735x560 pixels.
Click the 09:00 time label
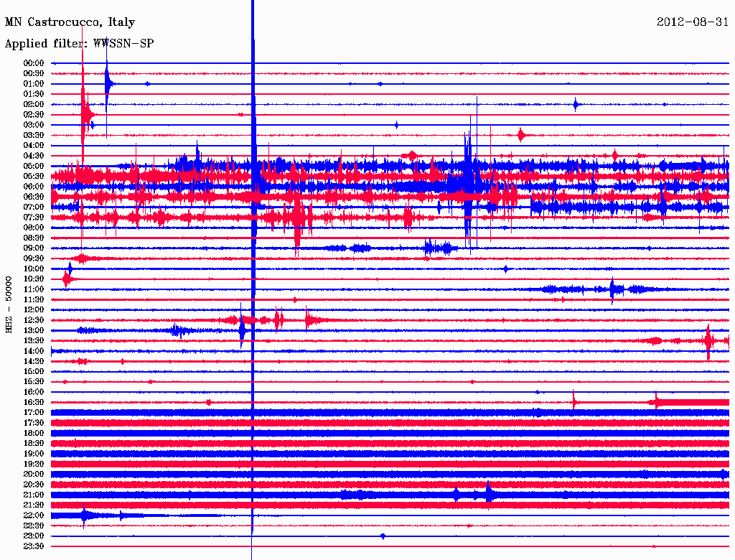pyautogui.click(x=34, y=248)
